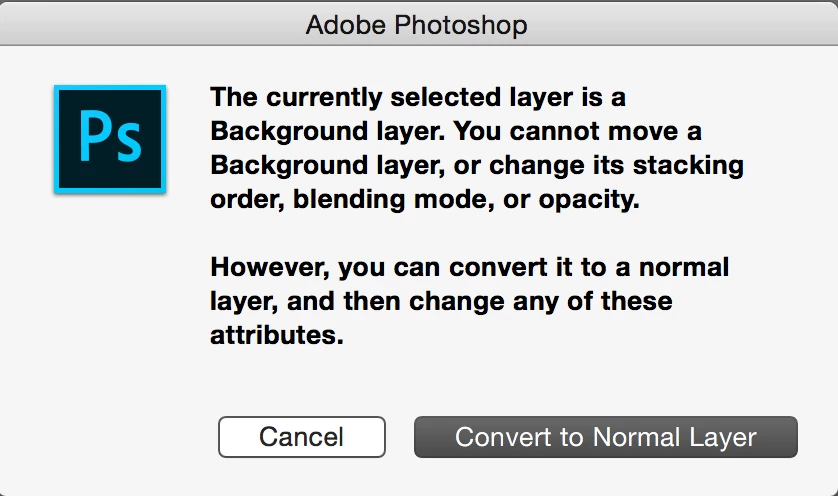Click Convert to Normal Layer button
The image size is (838, 496).
click(x=605, y=437)
